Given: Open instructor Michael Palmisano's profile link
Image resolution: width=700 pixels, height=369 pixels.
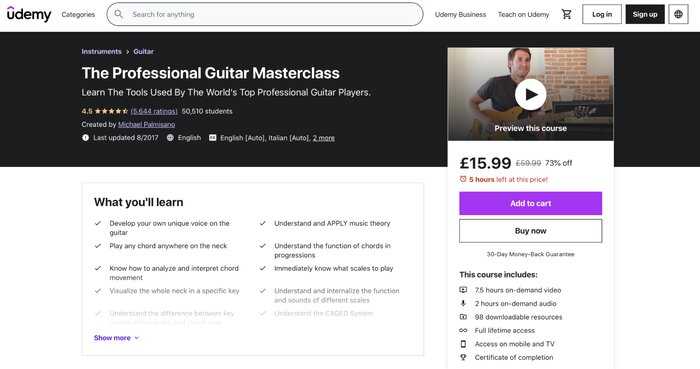Looking at the screenshot, I should pos(146,124).
